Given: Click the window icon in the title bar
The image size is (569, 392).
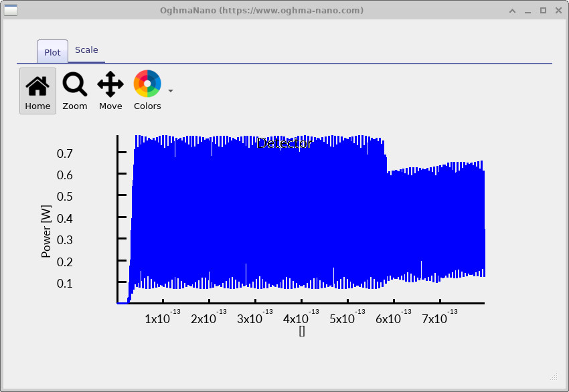Looking at the screenshot, I should [11, 10].
